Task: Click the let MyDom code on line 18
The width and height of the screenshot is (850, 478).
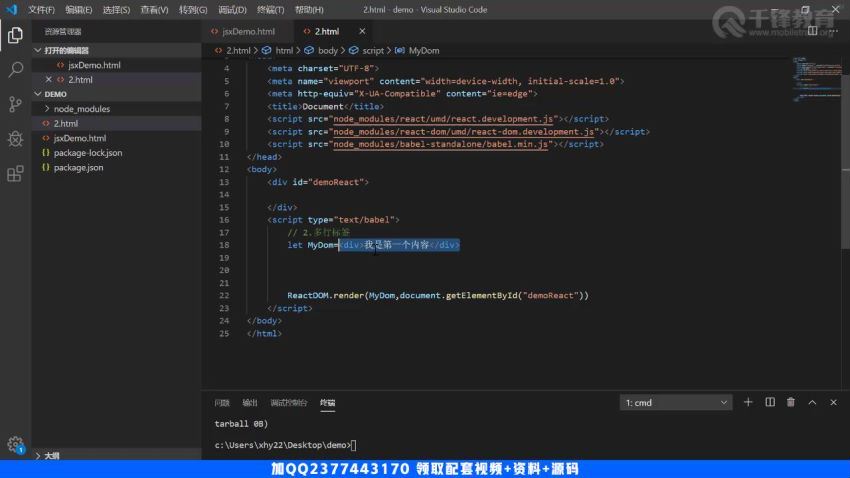Action: 311,245
